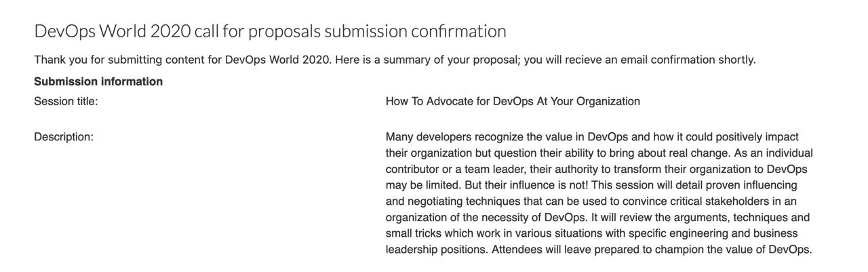
Task: Click the final line starting "leadership positions"
Action: click(x=599, y=250)
